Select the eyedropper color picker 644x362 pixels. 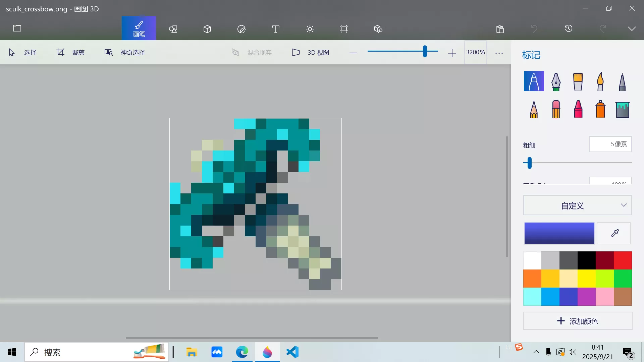coord(614,233)
